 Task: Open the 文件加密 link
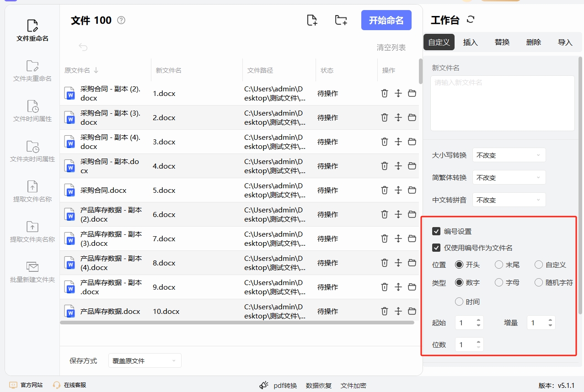coord(354,385)
